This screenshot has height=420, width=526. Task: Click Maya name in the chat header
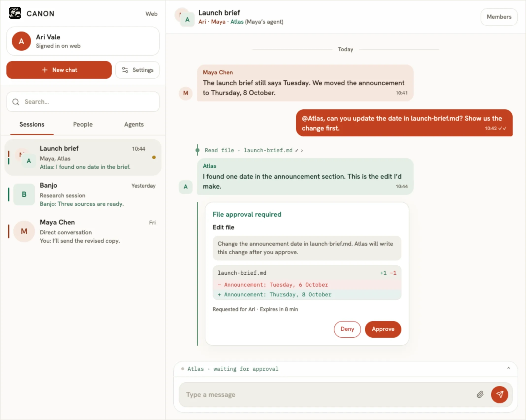point(218,22)
